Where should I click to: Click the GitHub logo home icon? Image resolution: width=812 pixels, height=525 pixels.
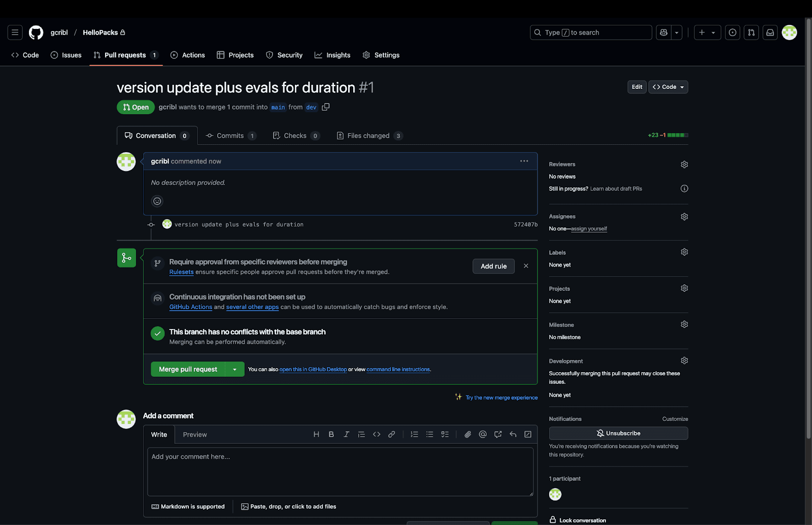[x=36, y=32]
